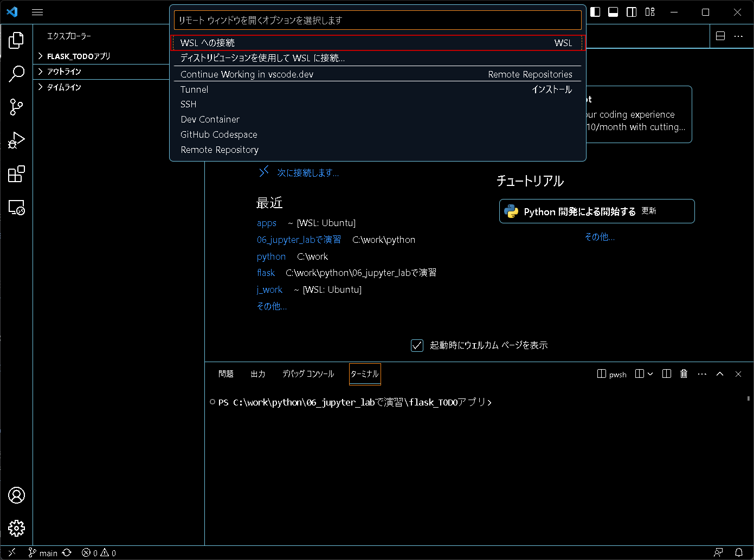Screen dimensions: 754x560
Task: Open the Explorer view in activity bar
Action: [x=16, y=40]
